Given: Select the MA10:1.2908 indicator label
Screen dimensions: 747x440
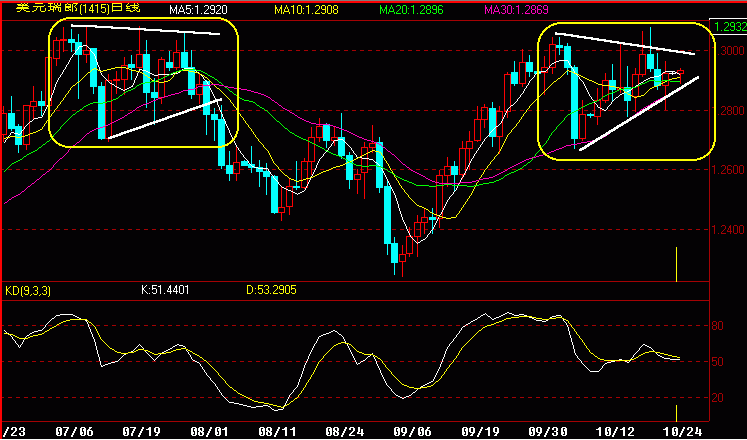Looking at the screenshot, I should pos(306,9).
